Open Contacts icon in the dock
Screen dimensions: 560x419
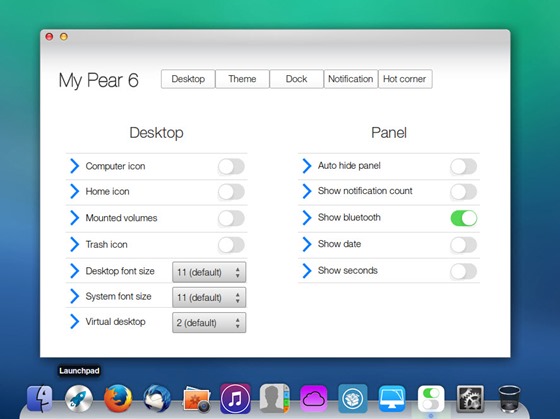(x=274, y=398)
